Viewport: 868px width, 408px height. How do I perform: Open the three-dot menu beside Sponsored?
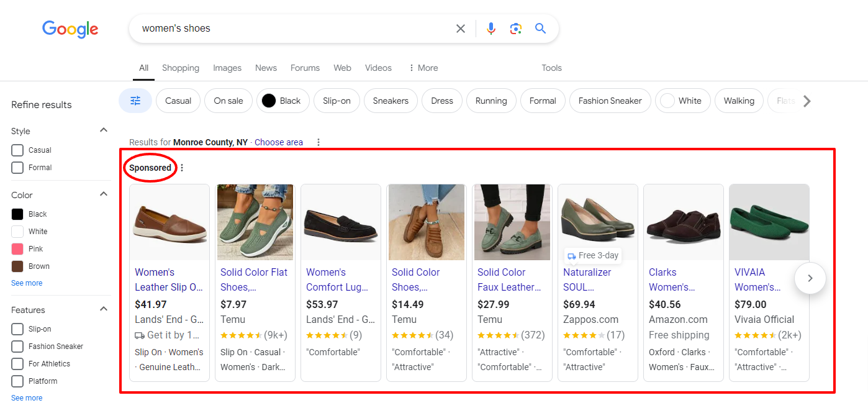[x=182, y=168]
